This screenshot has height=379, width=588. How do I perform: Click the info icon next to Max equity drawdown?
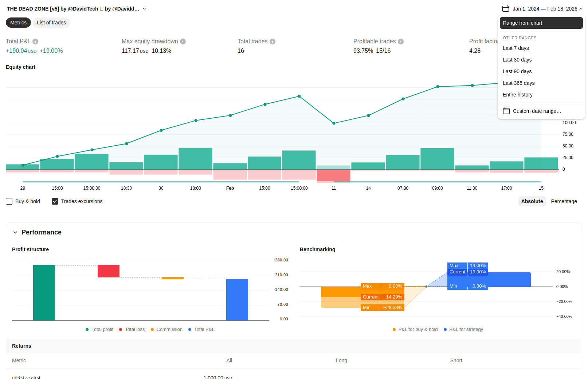[183, 42]
